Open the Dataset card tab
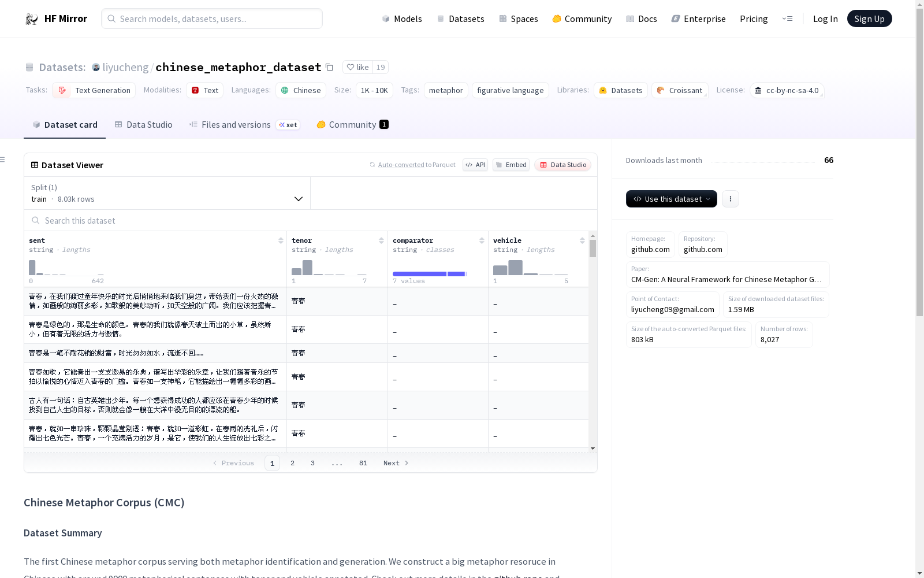This screenshot has width=924, height=578. (x=65, y=125)
